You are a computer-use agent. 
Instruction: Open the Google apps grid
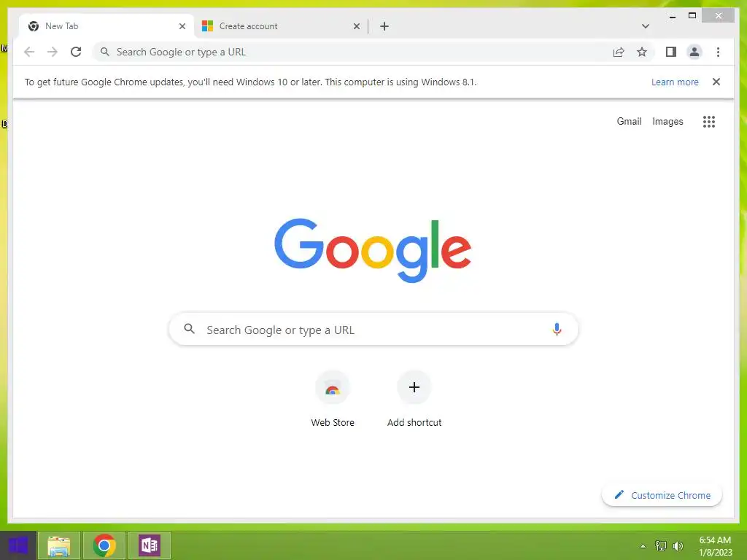(x=709, y=122)
